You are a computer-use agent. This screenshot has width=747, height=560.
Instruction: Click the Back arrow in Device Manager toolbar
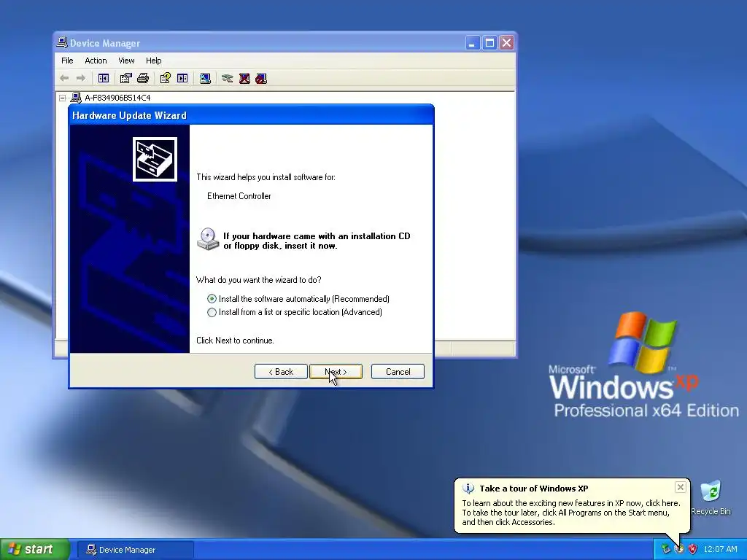coord(64,78)
